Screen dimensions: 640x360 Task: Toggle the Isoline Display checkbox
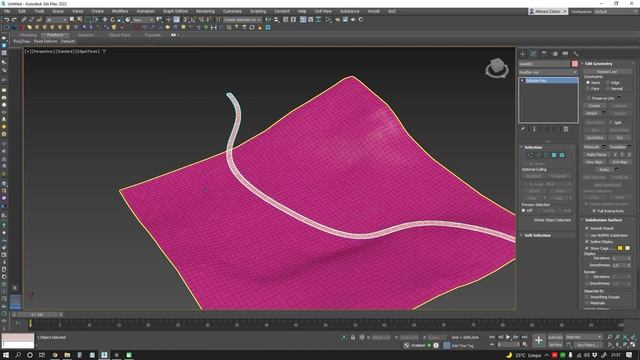587,242
